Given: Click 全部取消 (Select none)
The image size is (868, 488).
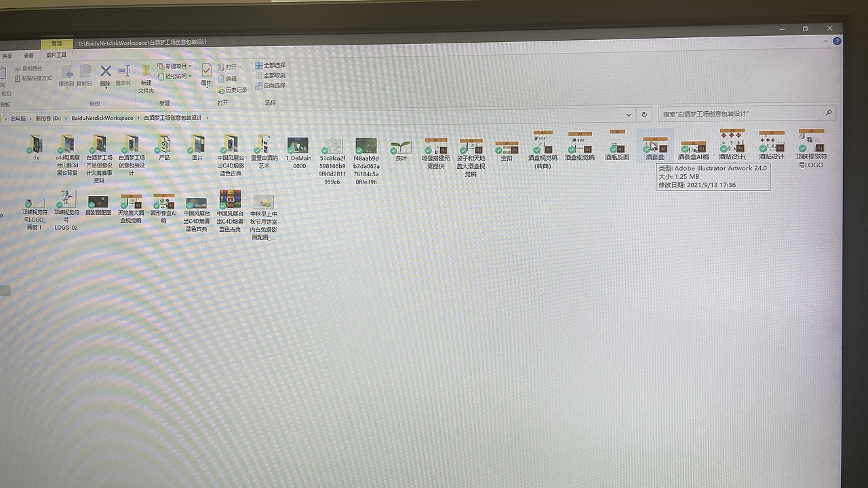Looking at the screenshot, I should (x=270, y=75).
